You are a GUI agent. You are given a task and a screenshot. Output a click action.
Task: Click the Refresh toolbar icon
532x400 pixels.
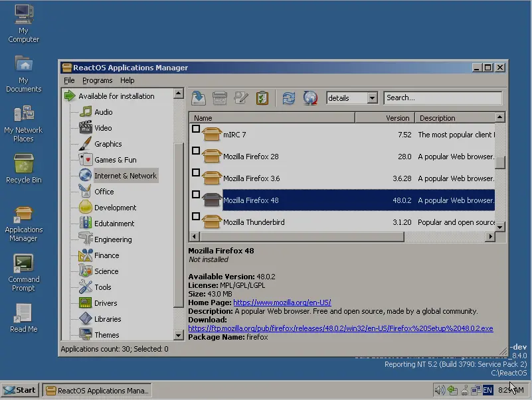(289, 98)
